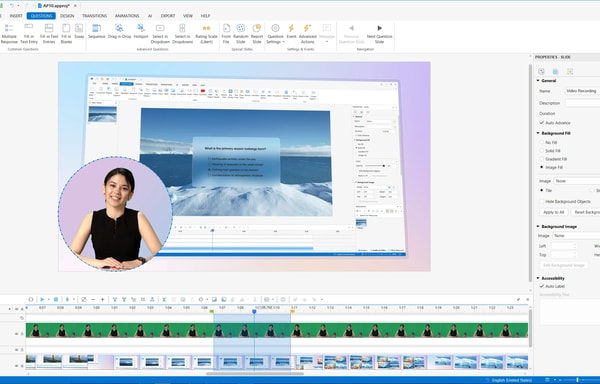Viewport: 600px width, 384px height.
Task: Open Advanced Actions
Action: [x=308, y=34]
